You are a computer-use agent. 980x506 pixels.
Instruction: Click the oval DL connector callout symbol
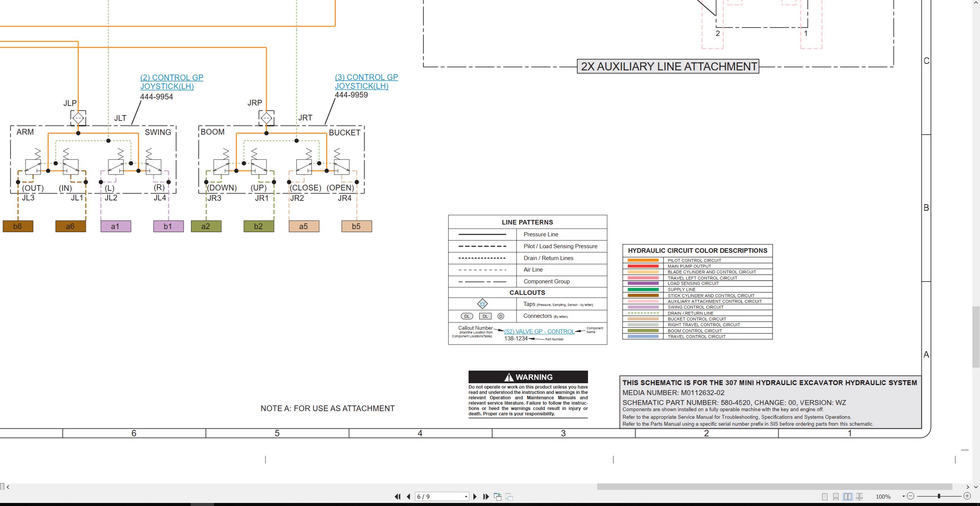point(467,316)
